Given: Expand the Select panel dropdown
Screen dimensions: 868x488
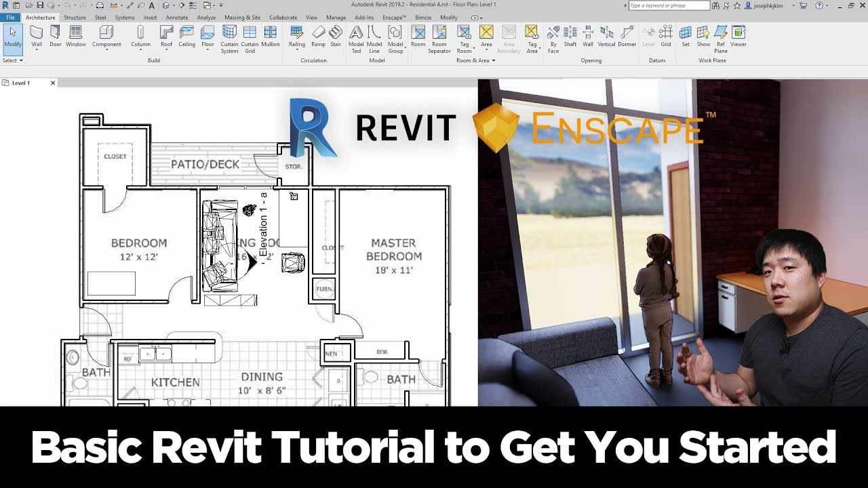Looking at the screenshot, I should [12, 60].
